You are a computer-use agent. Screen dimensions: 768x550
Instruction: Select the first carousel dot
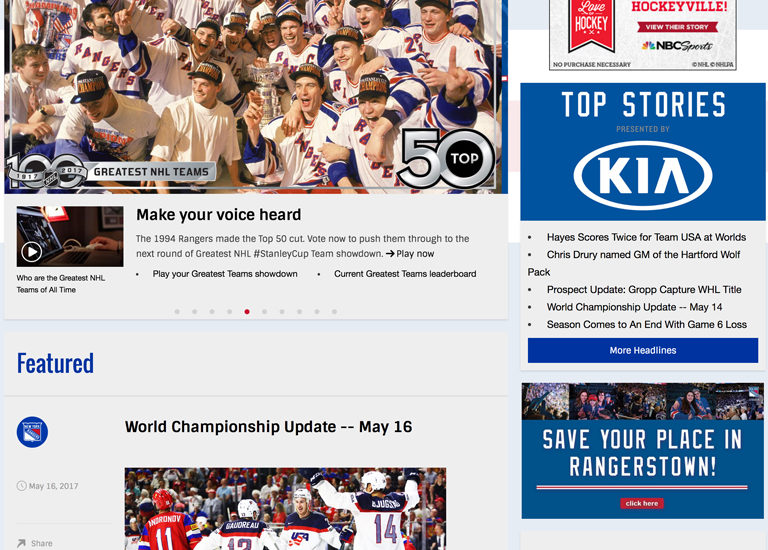[177, 311]
